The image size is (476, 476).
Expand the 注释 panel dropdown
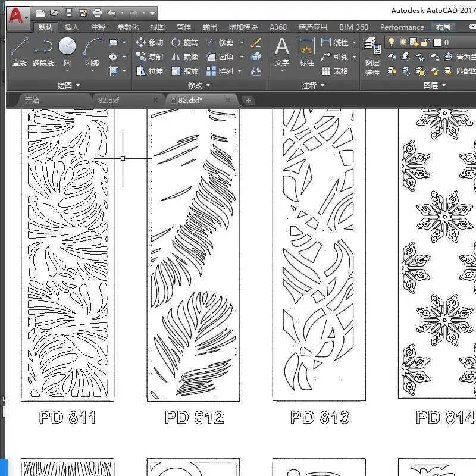pos(314,85)
